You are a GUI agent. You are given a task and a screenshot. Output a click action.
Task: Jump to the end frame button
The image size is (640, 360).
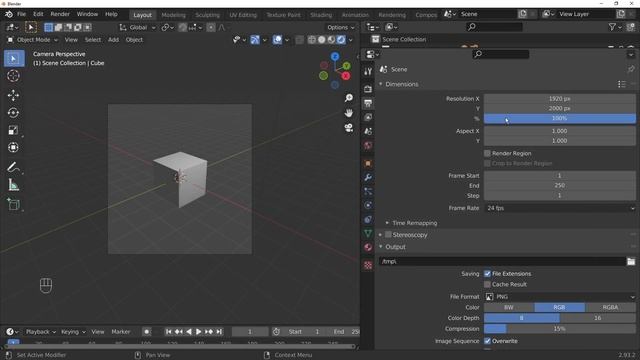point(219,332)
